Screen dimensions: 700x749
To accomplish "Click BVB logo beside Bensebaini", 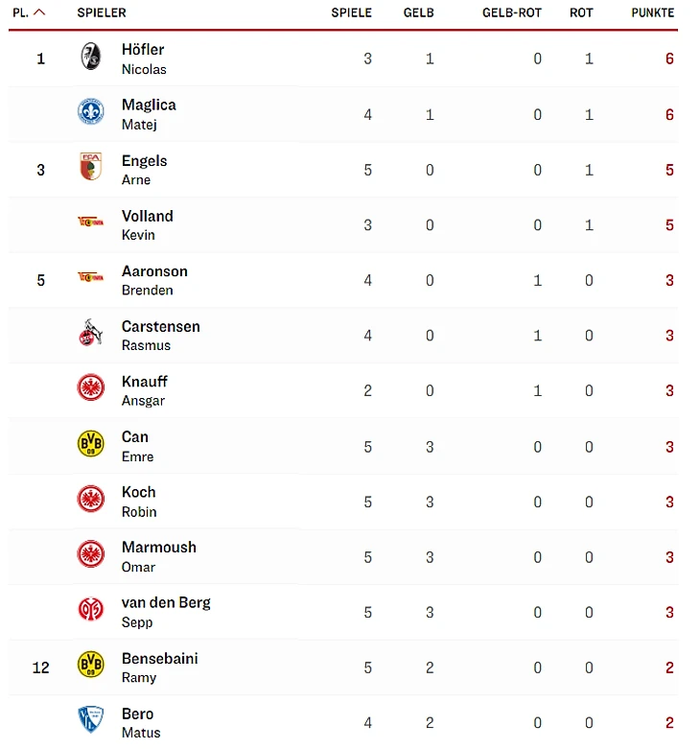I will pos(91,665).
